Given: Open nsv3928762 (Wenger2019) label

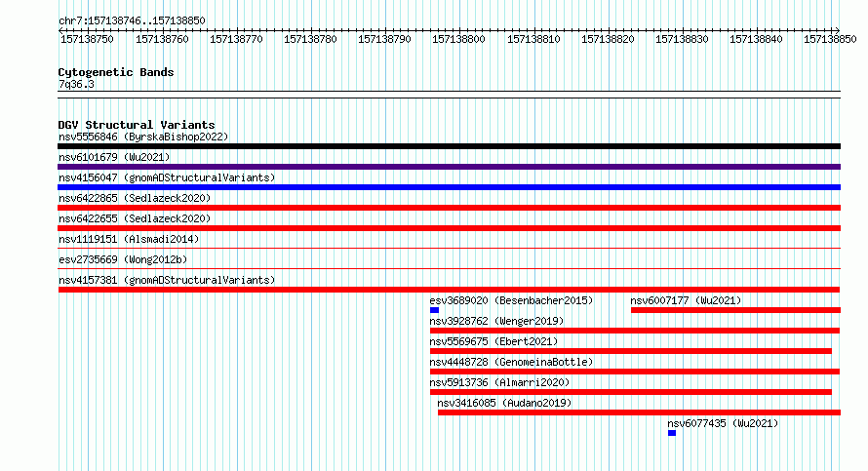Looking at the screenshot, I should pyautogui.click(x=496, y=321).
